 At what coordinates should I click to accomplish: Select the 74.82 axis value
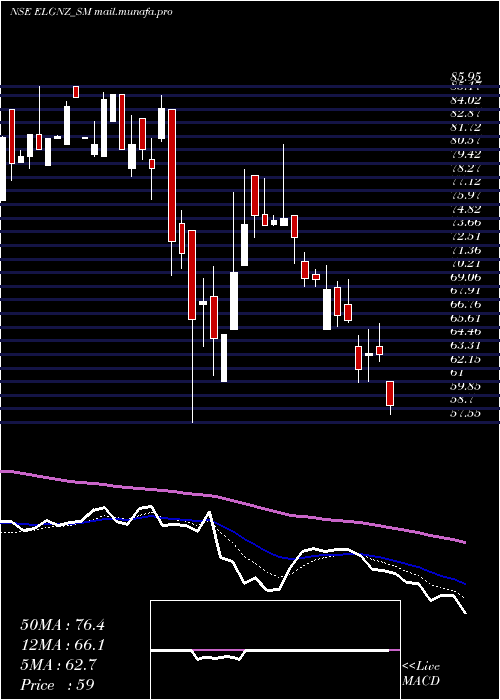tap(465, 208)
